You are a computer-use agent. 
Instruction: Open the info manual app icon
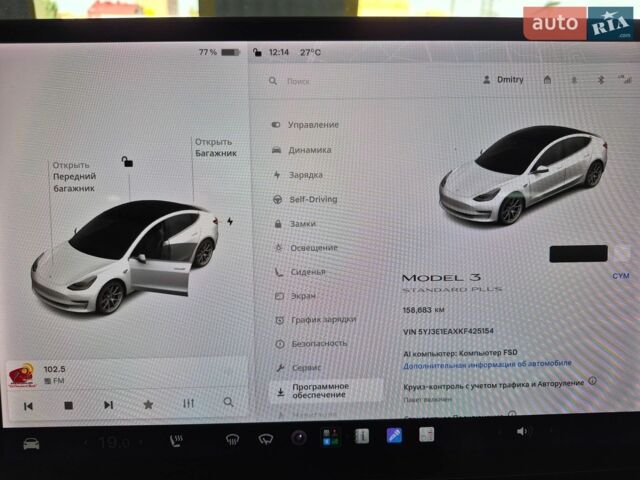[362, 436]
